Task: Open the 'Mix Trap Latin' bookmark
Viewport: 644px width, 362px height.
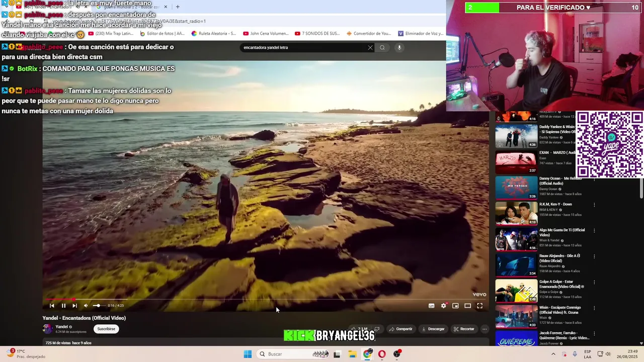Action: click(111, 34)
